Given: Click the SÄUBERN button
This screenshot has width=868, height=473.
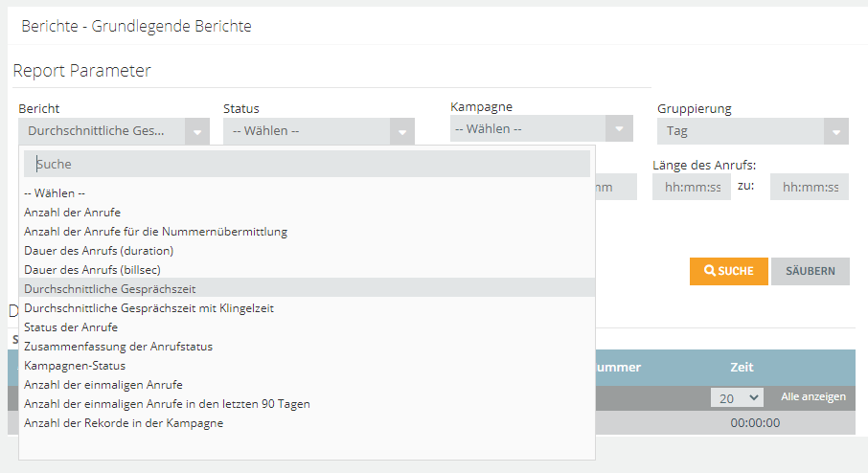Looking at the screenshot, I should [x=811, y=271].
